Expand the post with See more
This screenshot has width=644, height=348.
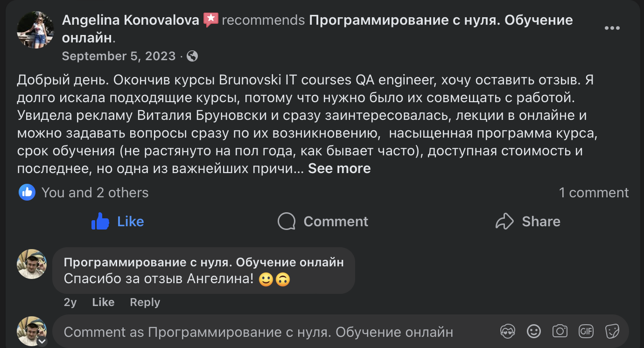tap(339, 168)
